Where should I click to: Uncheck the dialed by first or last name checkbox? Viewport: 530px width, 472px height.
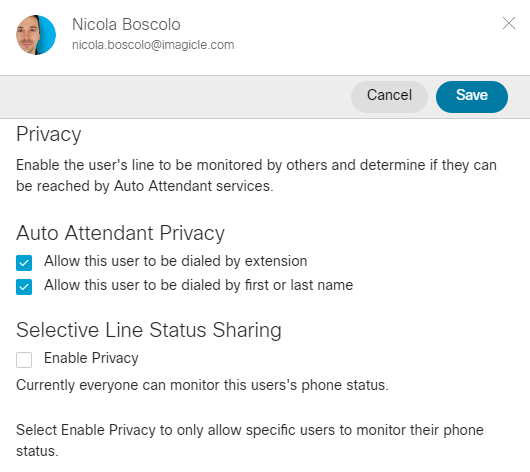24,287
